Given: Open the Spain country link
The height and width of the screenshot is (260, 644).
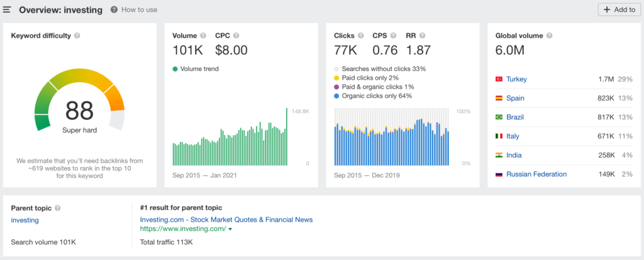Looking at the screenshot, I should [x=515, y=98].
